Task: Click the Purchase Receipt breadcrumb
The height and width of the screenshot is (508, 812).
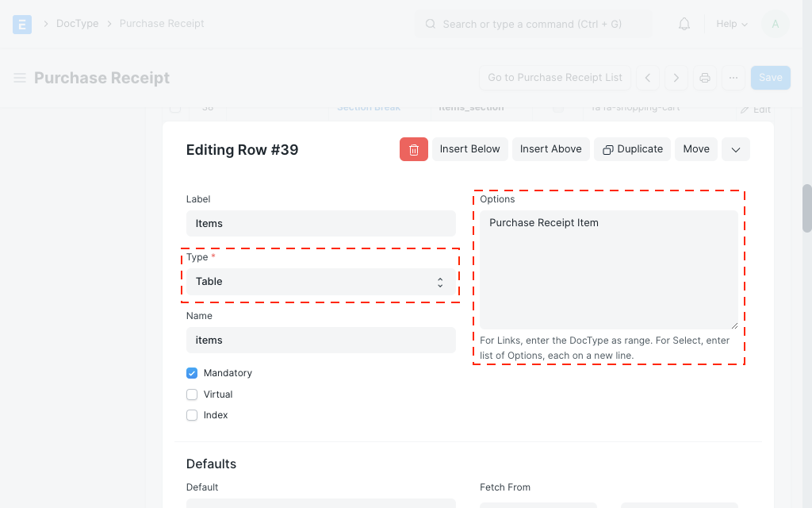Action: pos(162,24)
